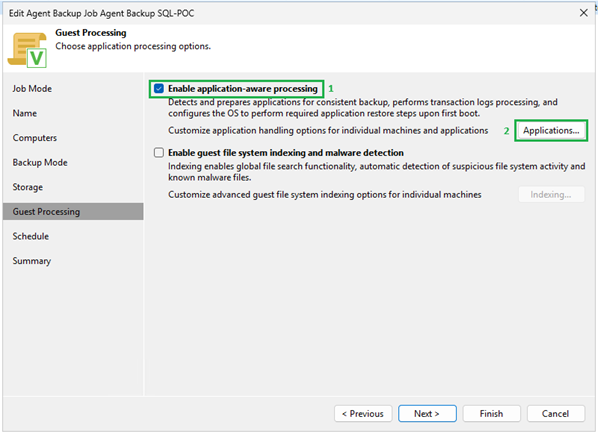
Task: Cancel the backup job edit
Action: [555, 413]
